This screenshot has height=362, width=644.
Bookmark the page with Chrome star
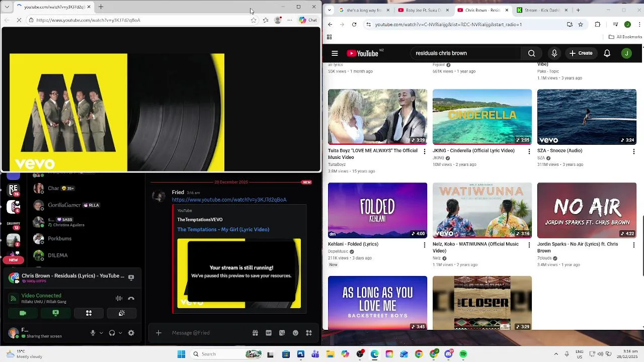[x=581, y=24]
